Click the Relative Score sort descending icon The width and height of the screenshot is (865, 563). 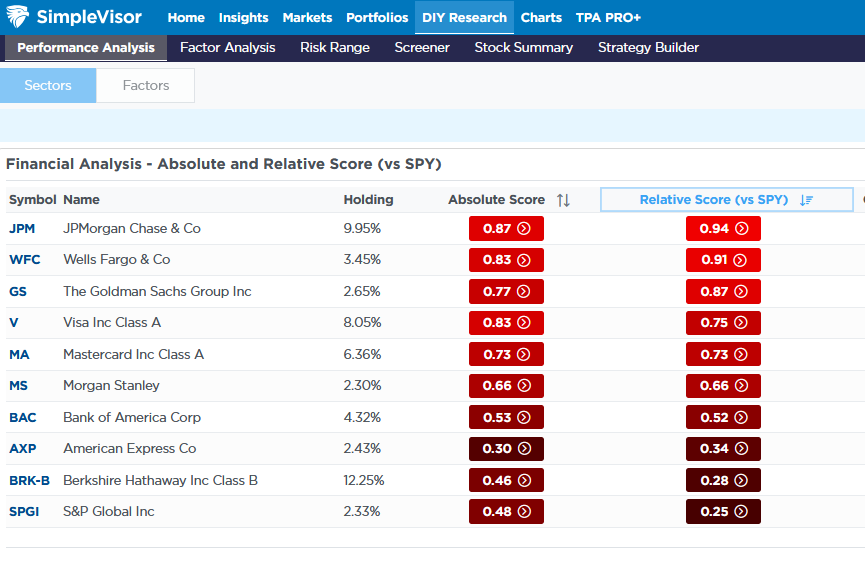[x=807, y=200]
